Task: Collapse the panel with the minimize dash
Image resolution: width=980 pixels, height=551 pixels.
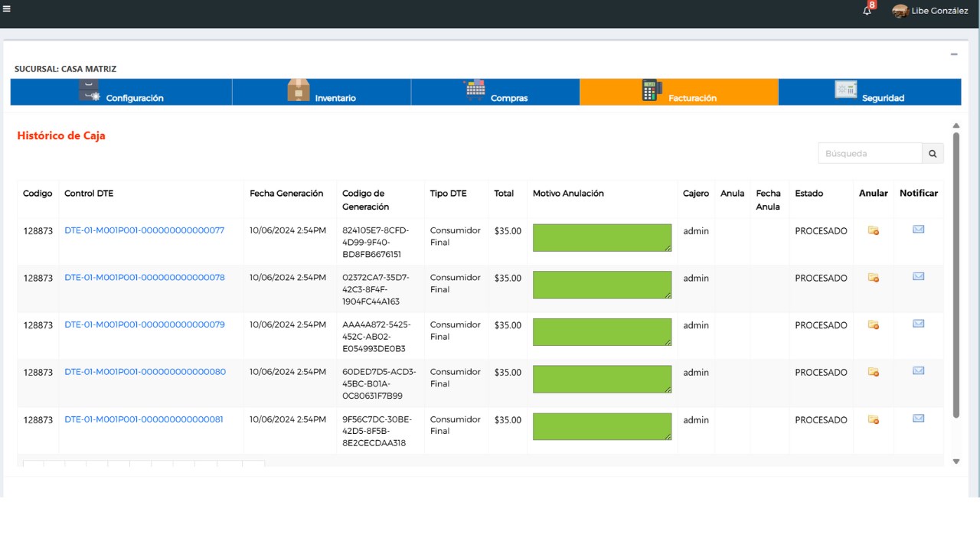Action: point(954,54)
